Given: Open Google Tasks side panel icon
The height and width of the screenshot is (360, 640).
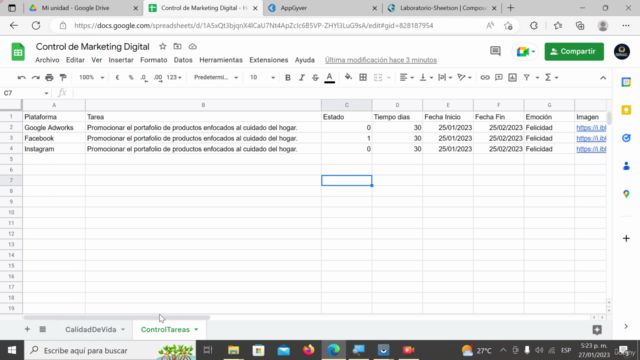Looking at the screenshot, I should (x=626, y=138).
